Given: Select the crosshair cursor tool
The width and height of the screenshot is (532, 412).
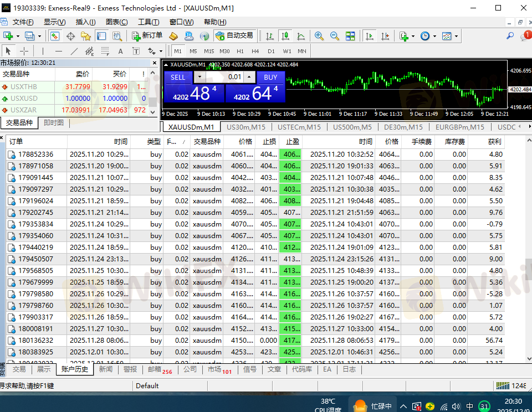Looking at the screenshot, I should click(x=24, y=51).
